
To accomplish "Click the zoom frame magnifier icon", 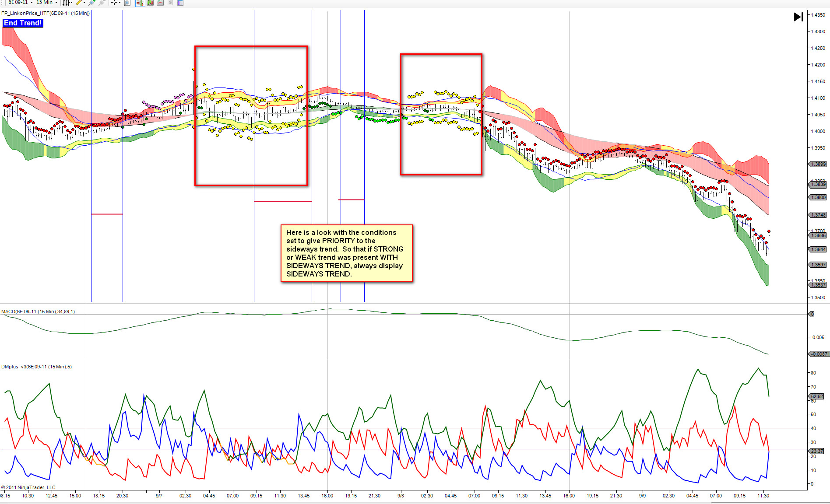I will 127,3.
